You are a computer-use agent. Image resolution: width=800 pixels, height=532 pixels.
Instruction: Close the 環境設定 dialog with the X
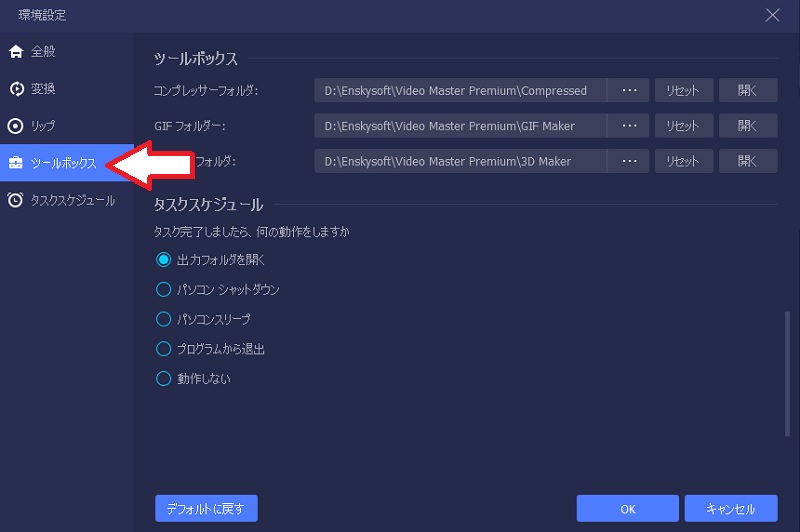(x=772, y=15)
